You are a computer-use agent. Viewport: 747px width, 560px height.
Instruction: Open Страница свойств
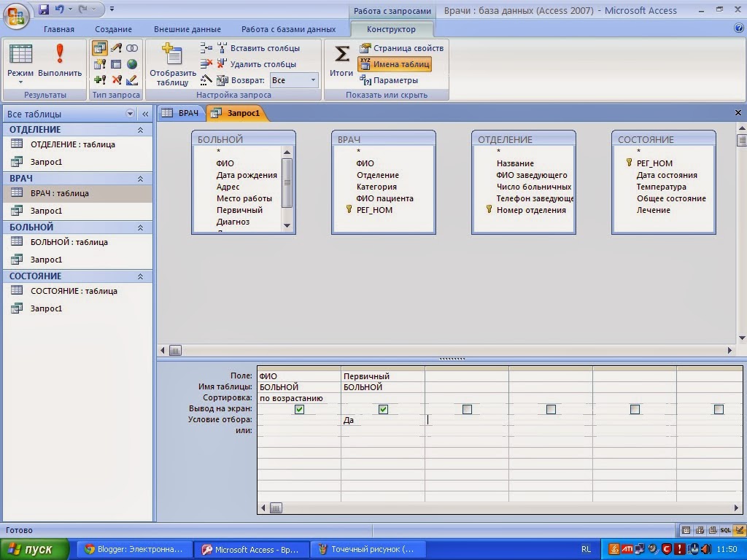pos(402,48)
